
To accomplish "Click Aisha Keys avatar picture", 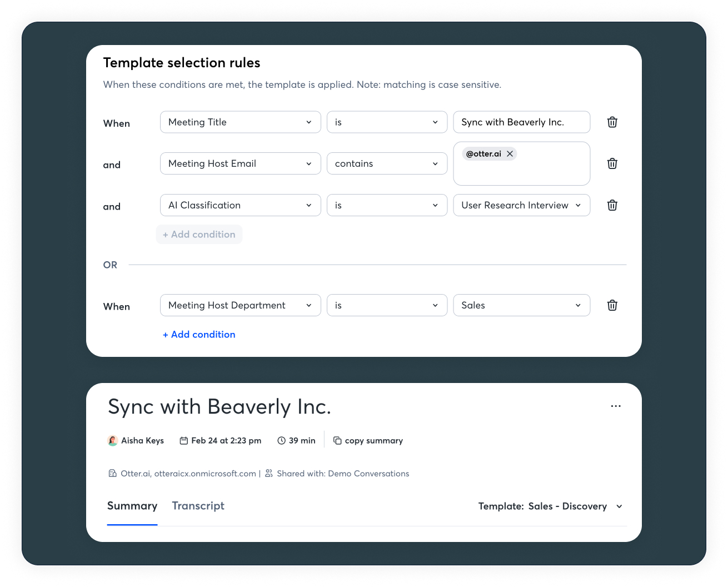I will [113, 441].
